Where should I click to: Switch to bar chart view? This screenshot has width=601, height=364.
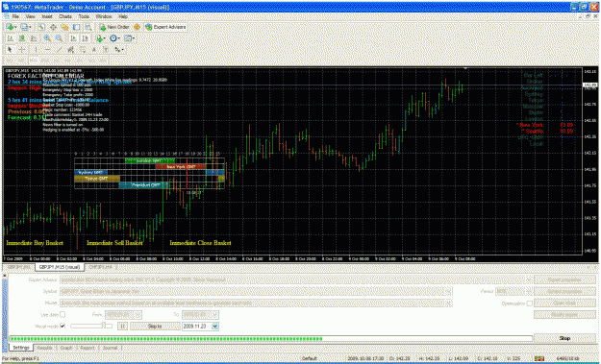pos(11,38)
